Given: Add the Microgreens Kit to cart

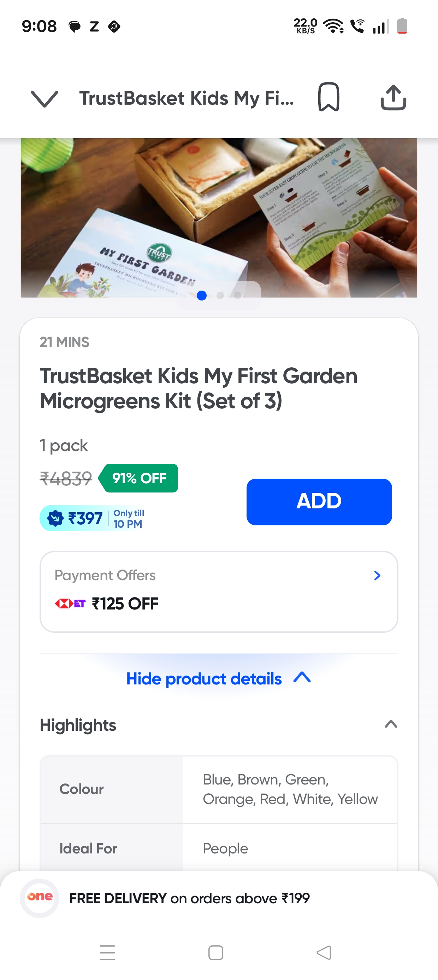Looking at the screenshot, I should 319,501.
